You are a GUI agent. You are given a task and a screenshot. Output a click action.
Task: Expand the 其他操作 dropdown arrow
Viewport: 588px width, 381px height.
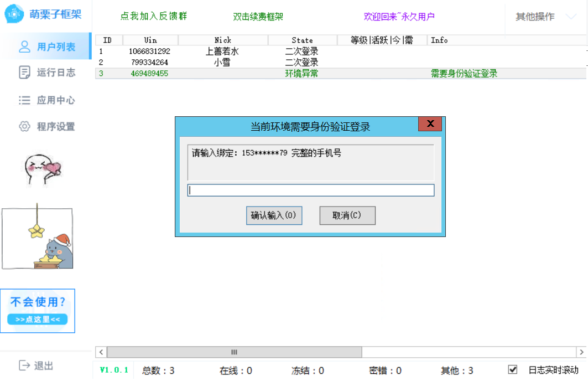click(571, 17)
